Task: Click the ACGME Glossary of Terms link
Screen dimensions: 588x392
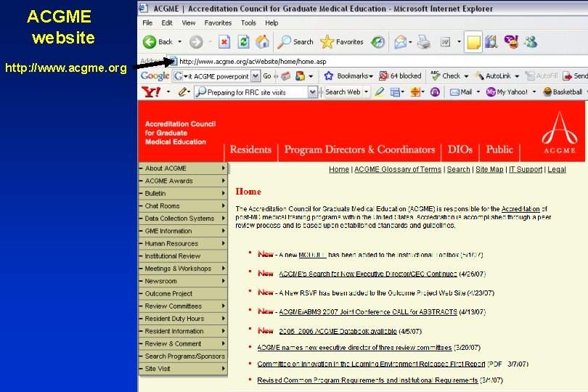Action: click(x=398, y=170)
